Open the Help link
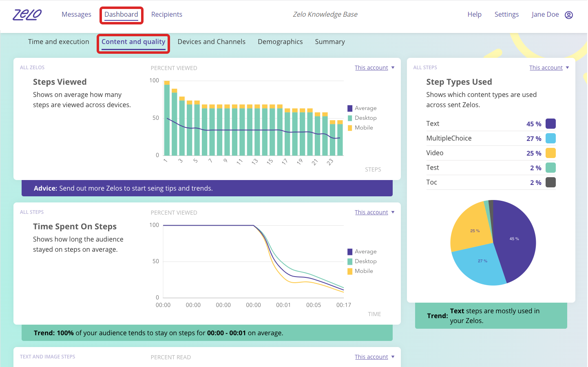 click(x=474, y=15)
